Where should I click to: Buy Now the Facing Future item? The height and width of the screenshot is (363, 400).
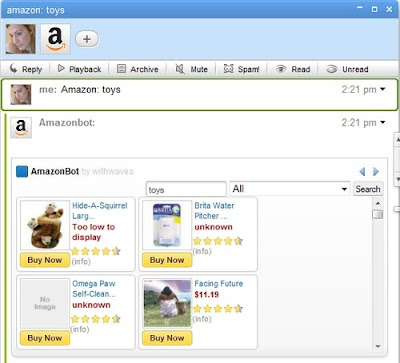(x=167, y=338)
